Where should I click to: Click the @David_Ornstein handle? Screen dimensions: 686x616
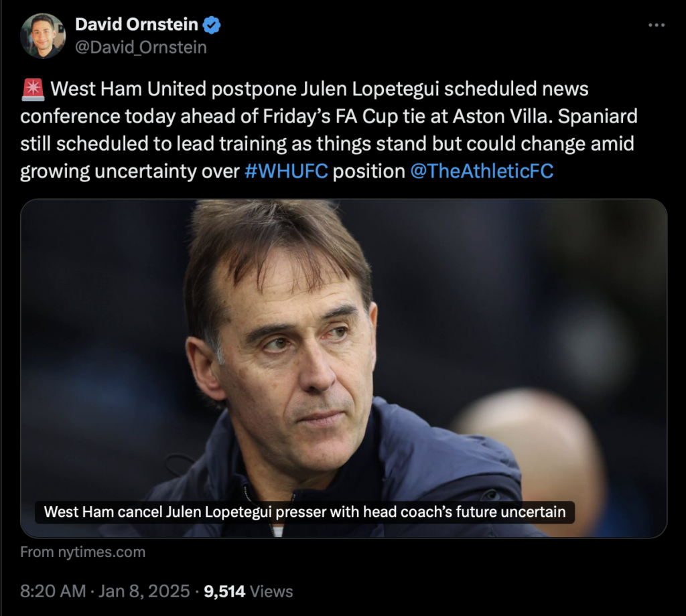pos(141,48)
